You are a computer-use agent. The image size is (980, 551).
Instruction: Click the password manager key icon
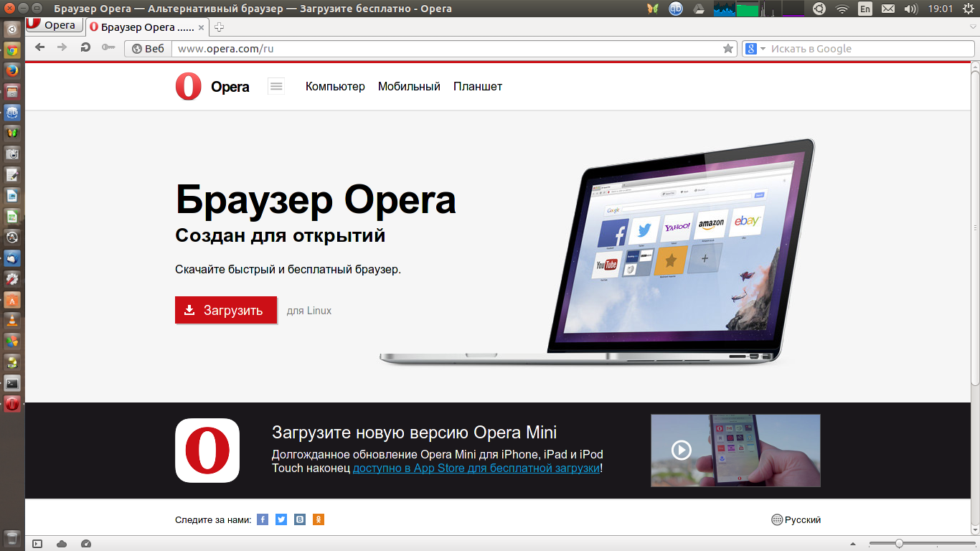pos(108,48)
